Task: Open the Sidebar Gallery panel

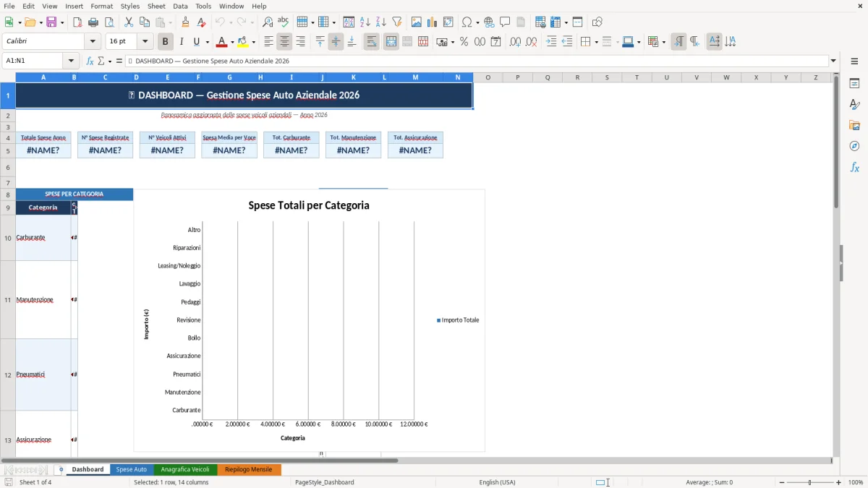Action: point(854,126)
